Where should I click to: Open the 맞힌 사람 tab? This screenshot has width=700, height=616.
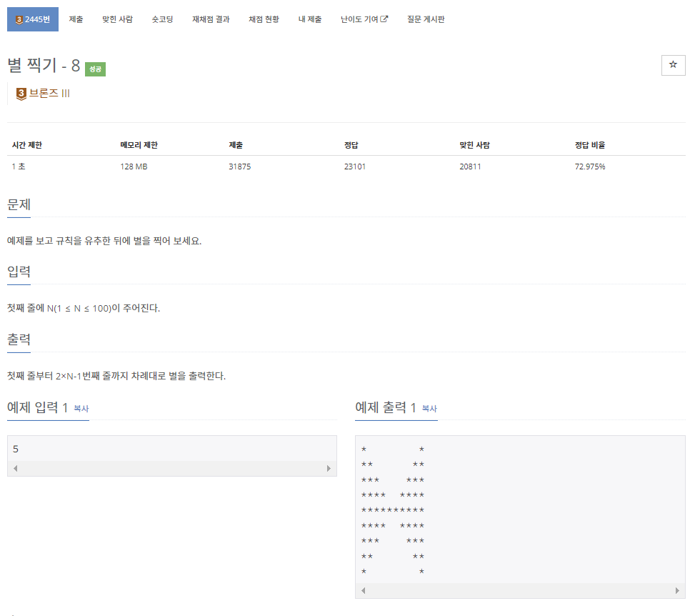[x=117, y=19]
